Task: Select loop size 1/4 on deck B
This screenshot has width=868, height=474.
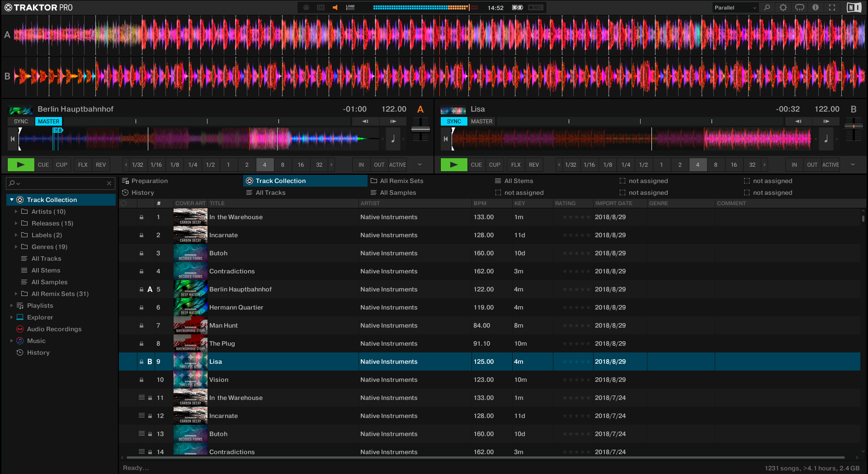Action: click(626, 165)
